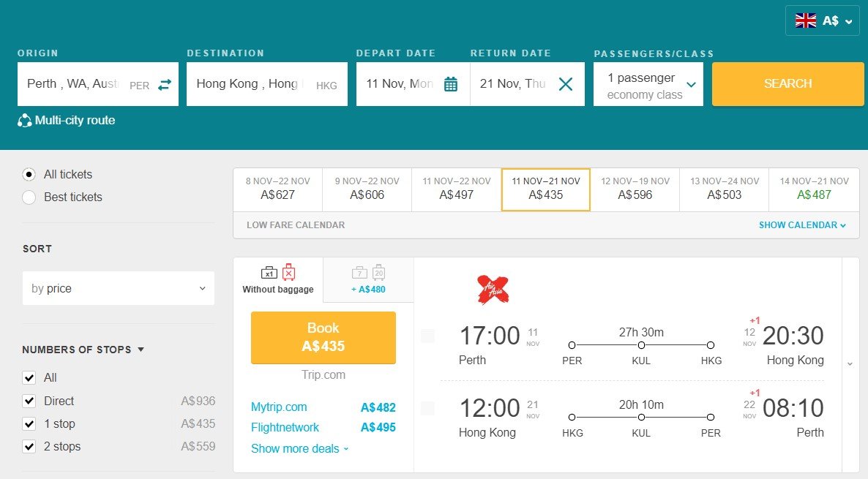
Task: Click the Origin Perth input field
Action: [98, 84]
